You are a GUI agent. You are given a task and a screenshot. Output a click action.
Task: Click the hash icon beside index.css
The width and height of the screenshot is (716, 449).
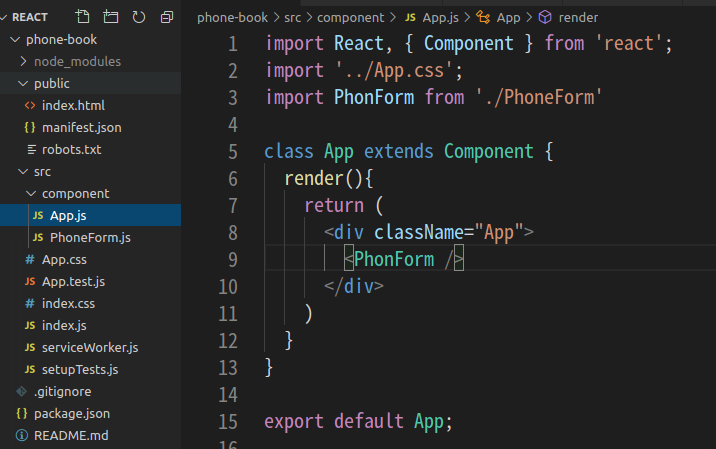pyautogui.click(x=30, y=303)
